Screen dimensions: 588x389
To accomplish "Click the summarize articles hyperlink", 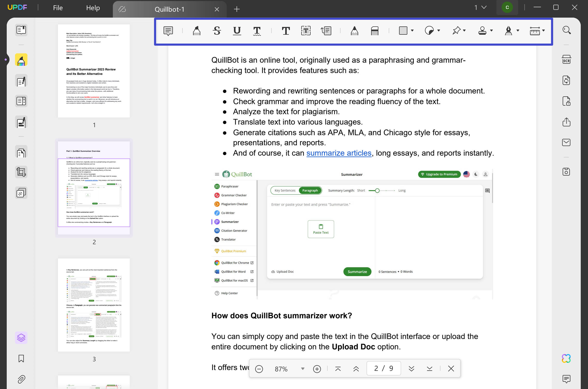I will click(x=339, y=153).
